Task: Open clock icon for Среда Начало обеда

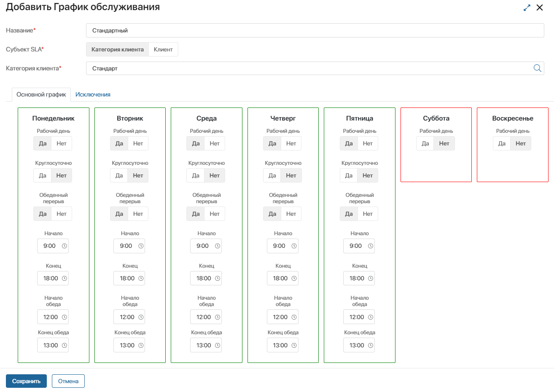Action: (218, 317)
